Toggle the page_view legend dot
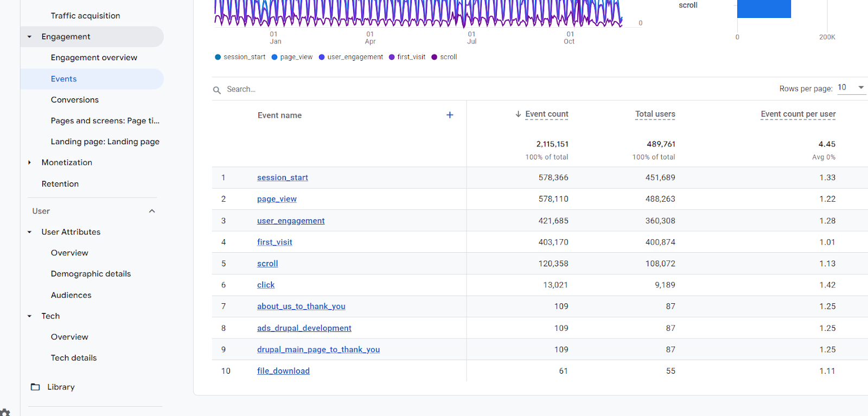 click(x=275, y=57)
